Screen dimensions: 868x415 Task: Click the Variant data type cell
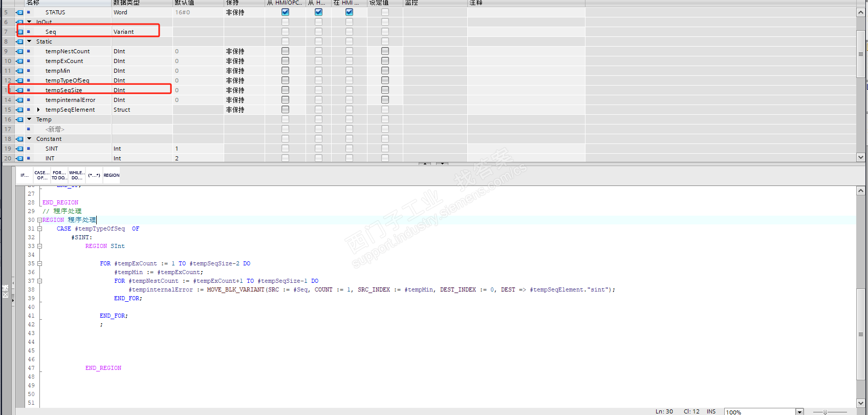click(142, 32)
